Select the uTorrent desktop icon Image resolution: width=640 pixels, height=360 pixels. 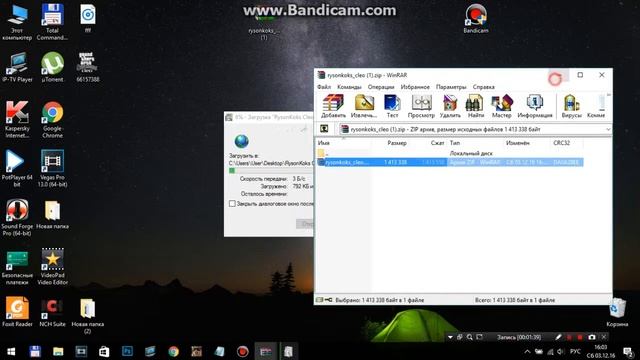(x=52, y=67)
